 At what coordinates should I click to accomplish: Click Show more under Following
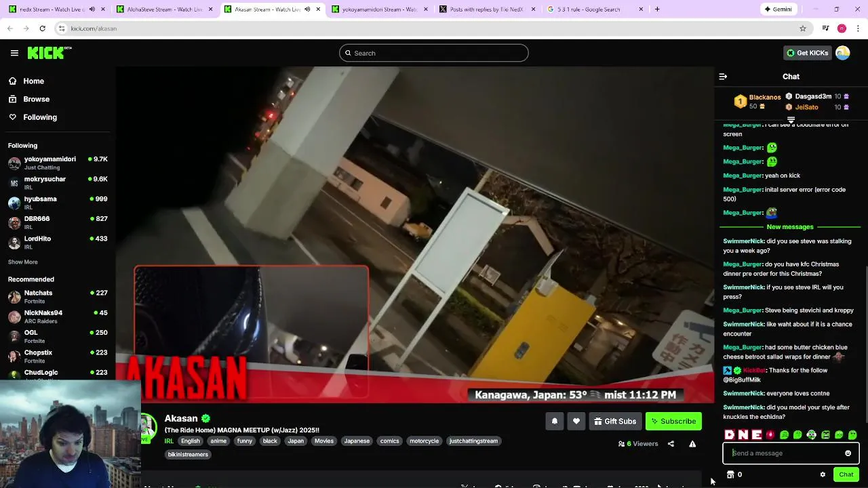click(x=23, y=262)
